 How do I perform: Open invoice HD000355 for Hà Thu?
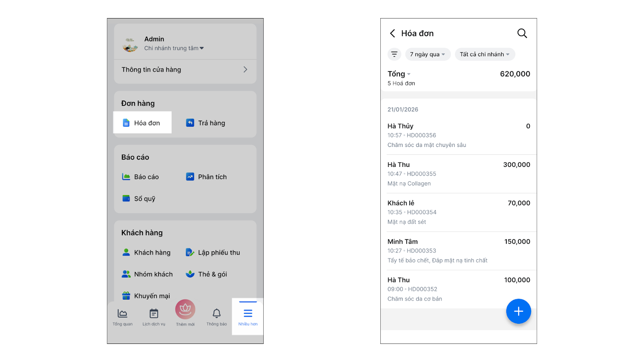458,174
